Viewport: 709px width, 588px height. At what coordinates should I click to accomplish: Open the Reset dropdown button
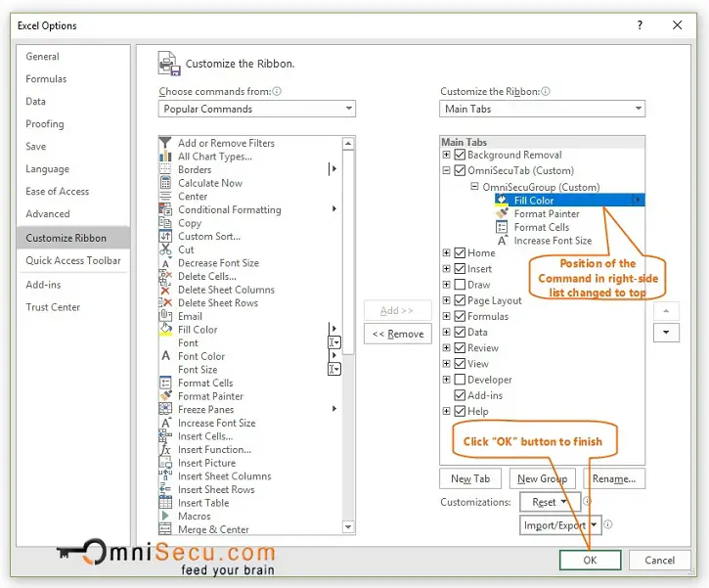click(550, 502)
